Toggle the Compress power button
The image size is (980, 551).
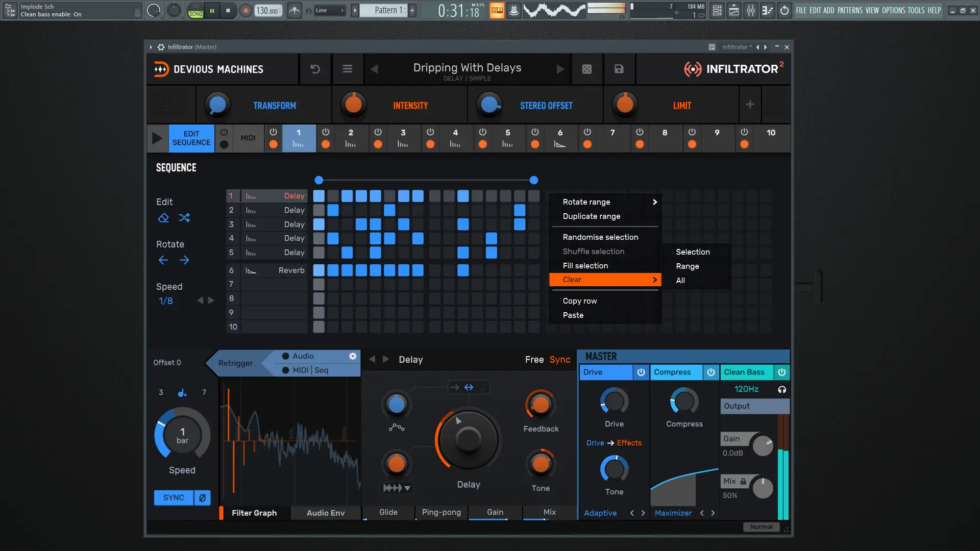710,372
